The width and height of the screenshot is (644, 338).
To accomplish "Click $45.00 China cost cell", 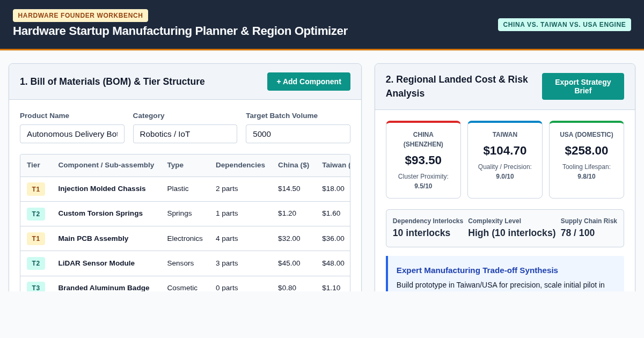I will coord(289,263).
